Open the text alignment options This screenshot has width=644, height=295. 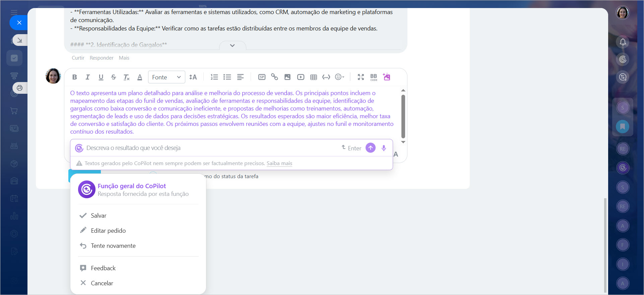coord(240,77)
